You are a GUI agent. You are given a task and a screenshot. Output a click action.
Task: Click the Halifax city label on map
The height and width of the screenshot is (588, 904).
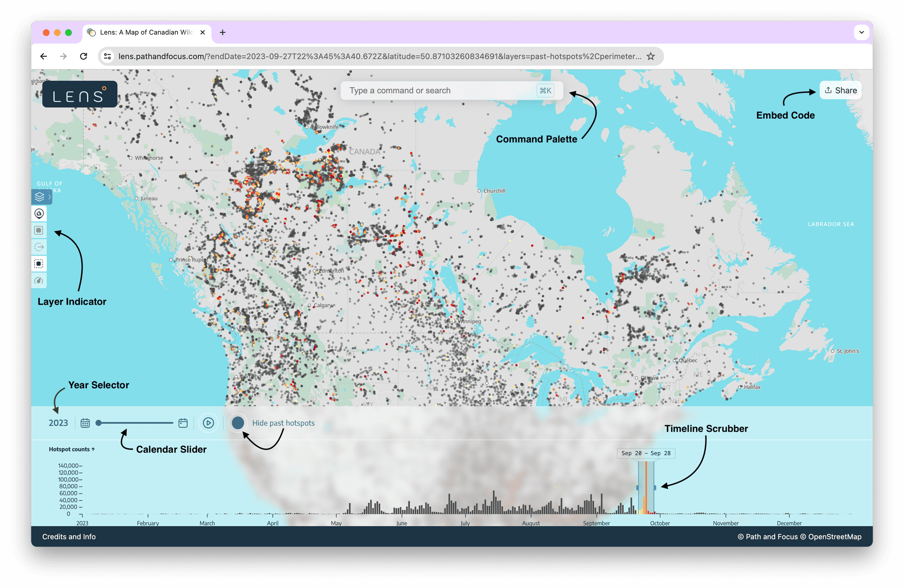tap(752, 387)
